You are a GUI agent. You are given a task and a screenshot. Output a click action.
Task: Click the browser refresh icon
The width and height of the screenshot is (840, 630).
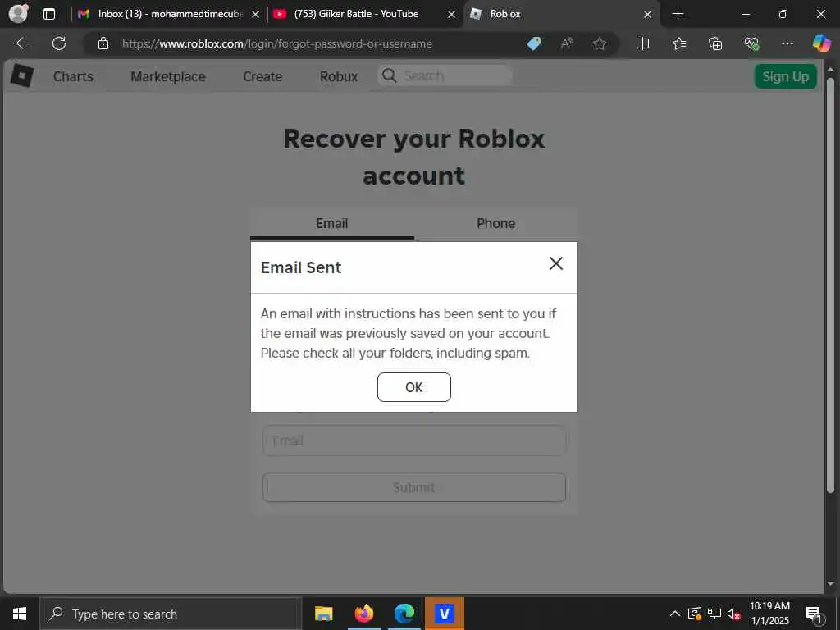[59, 43]
